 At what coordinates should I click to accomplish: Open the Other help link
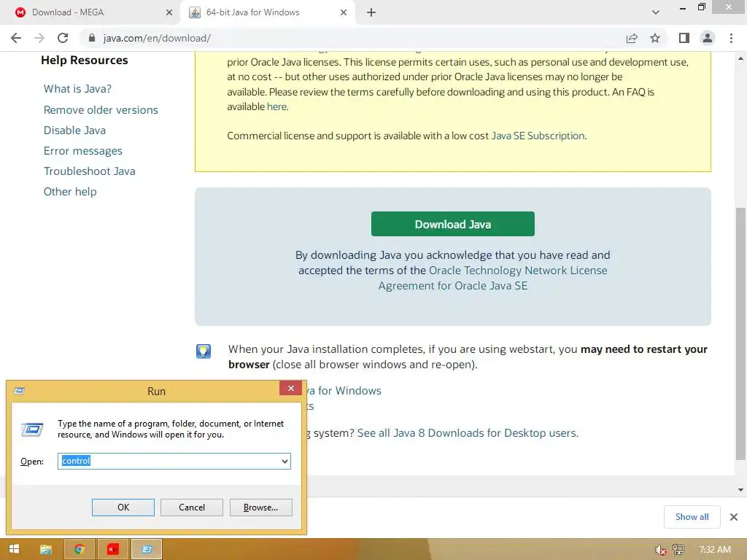point(70,192)
